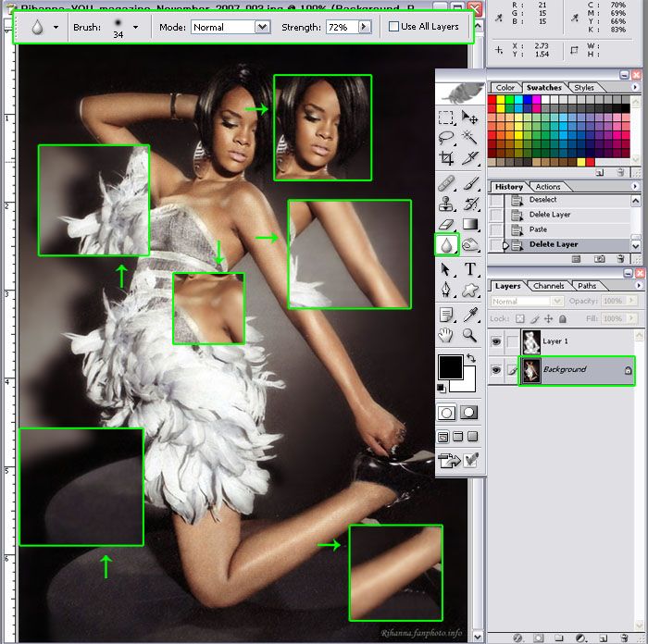Open Swatches panel flyout menu arrow

click(636, 88)
